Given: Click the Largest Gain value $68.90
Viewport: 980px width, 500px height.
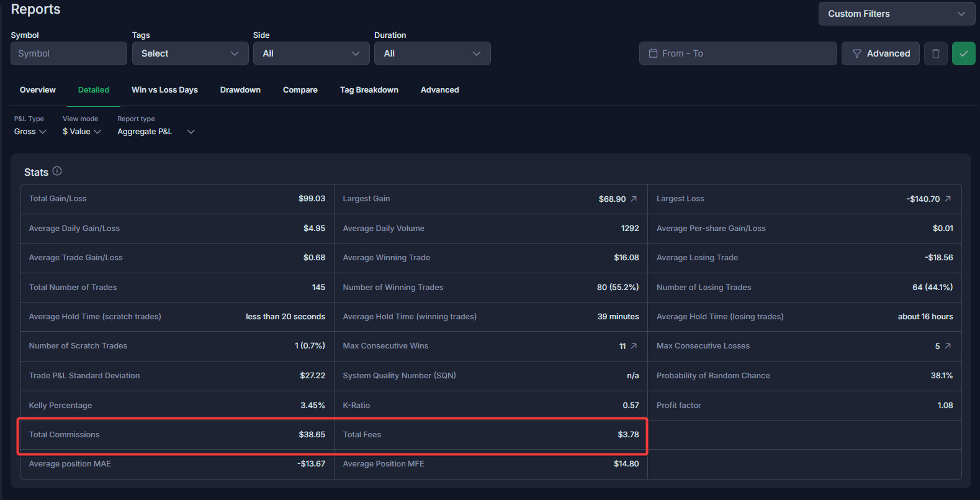Looking at the screenshot, I should coord(612,199).
